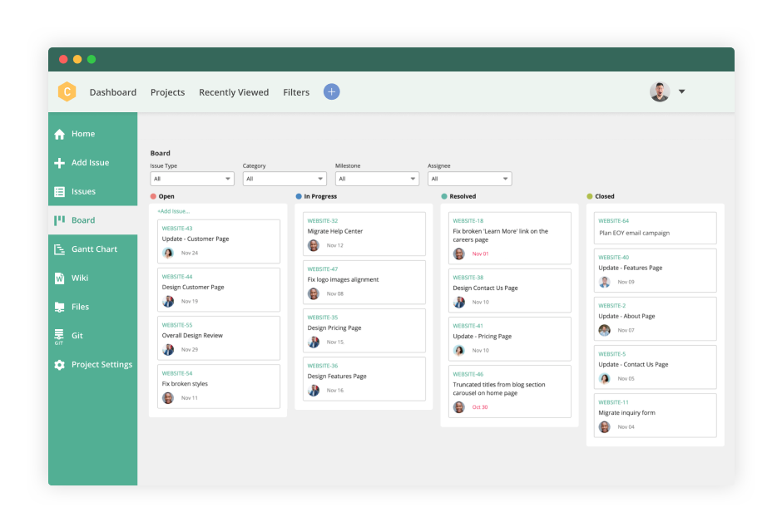Viewport: 782px width, 532px height.
Task: Open the Issue Type filter dropdown
Action: [192, 178]
